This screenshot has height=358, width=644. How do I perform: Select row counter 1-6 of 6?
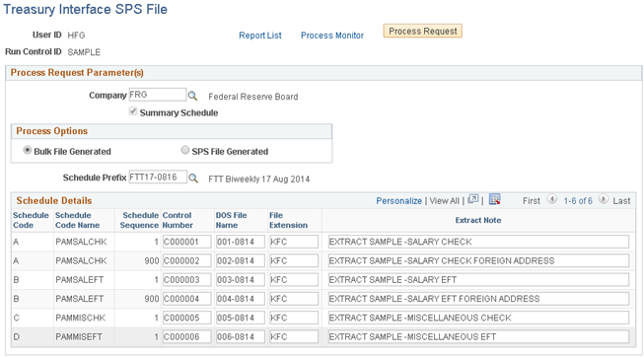pyautogui.click(x=578, y=201)
